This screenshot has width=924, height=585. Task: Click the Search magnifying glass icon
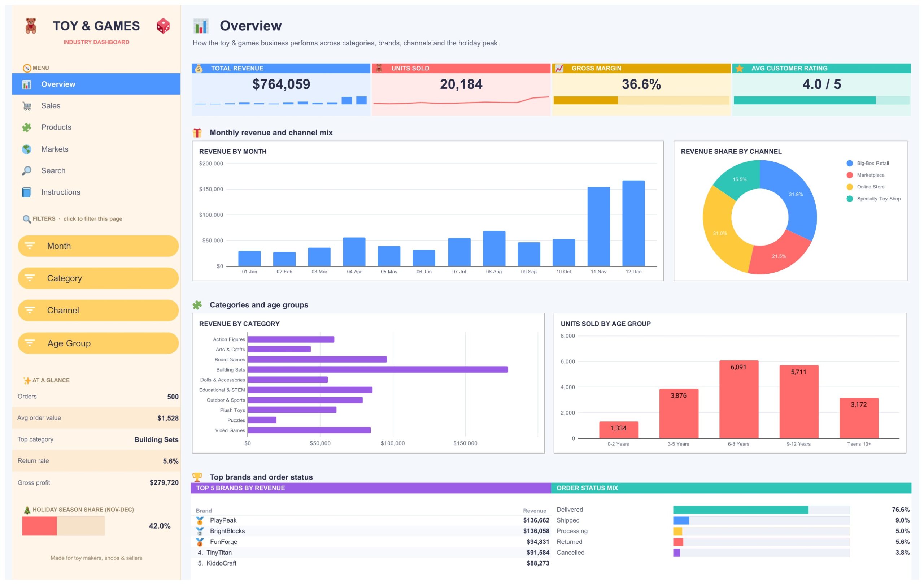(26, 170)
